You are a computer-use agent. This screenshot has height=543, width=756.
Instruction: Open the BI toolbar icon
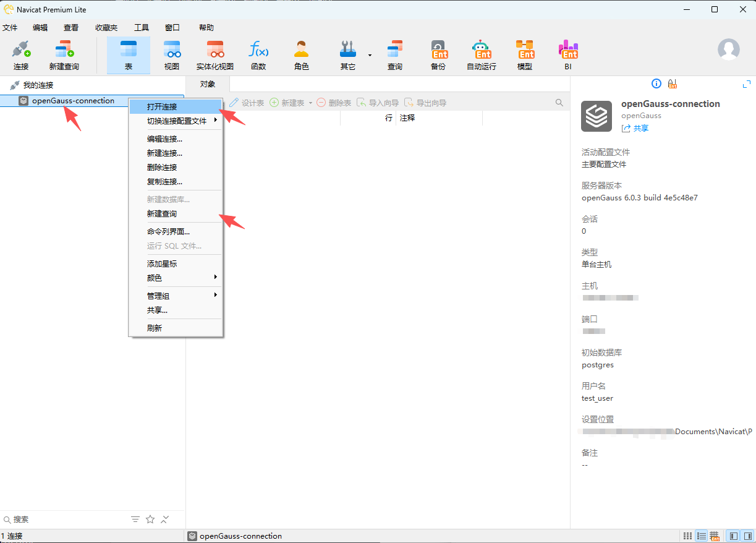pyautogui.click(x=568, y=56)
